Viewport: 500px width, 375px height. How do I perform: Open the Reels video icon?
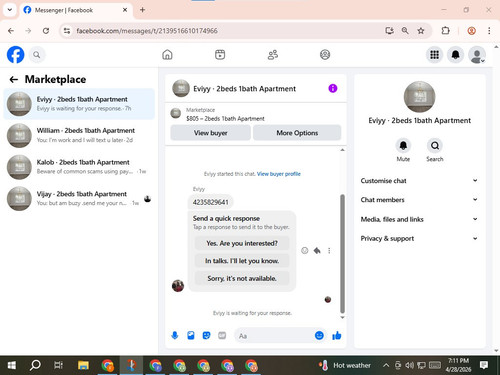[220, 55]
